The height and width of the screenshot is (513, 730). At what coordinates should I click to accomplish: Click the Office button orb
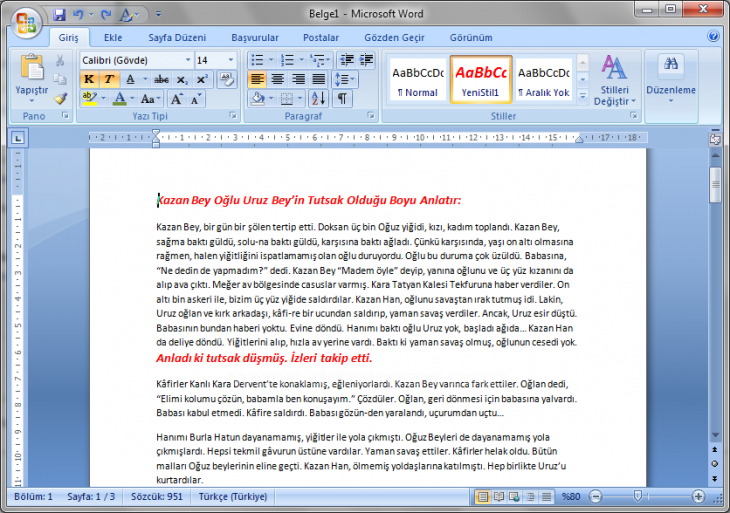pyautogui.click(x=27, y=21)
